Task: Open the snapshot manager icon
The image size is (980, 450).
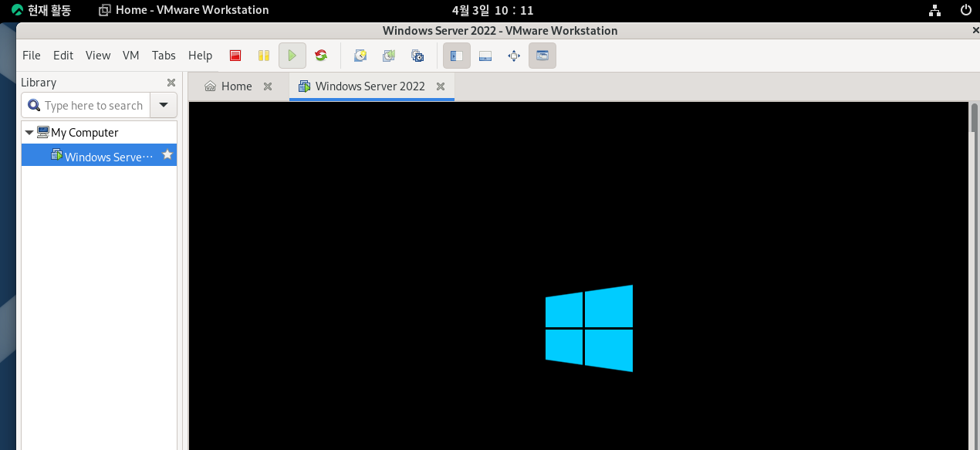Action: [417, 56]
